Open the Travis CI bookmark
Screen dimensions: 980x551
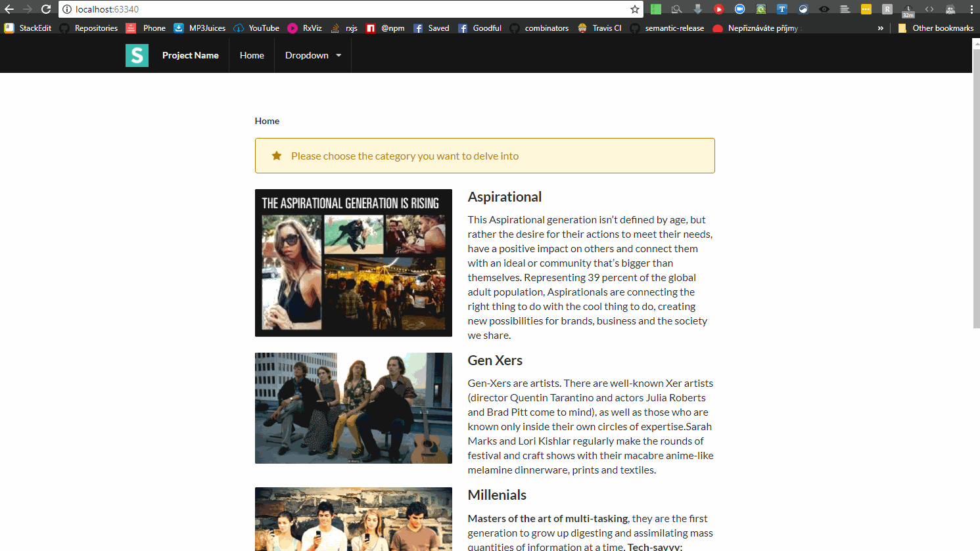tap(599, 28)
